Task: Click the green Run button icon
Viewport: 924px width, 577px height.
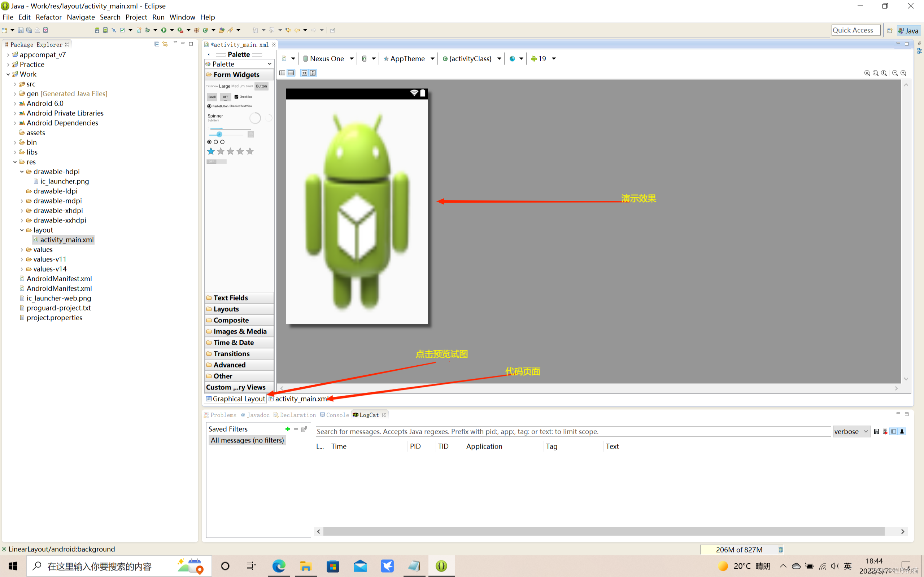Action: coord(164,30)
